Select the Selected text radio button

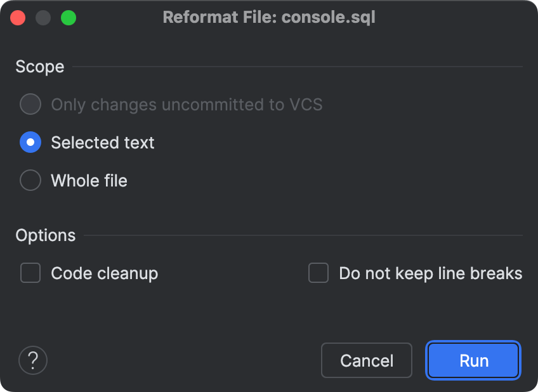(30, 142)
